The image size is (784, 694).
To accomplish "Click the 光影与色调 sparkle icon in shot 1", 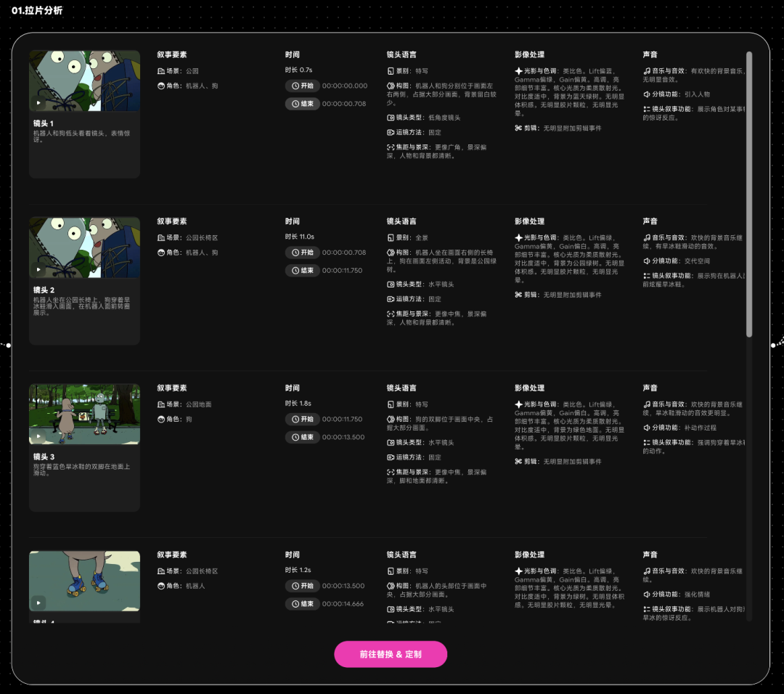I will (x=518, y=71).
